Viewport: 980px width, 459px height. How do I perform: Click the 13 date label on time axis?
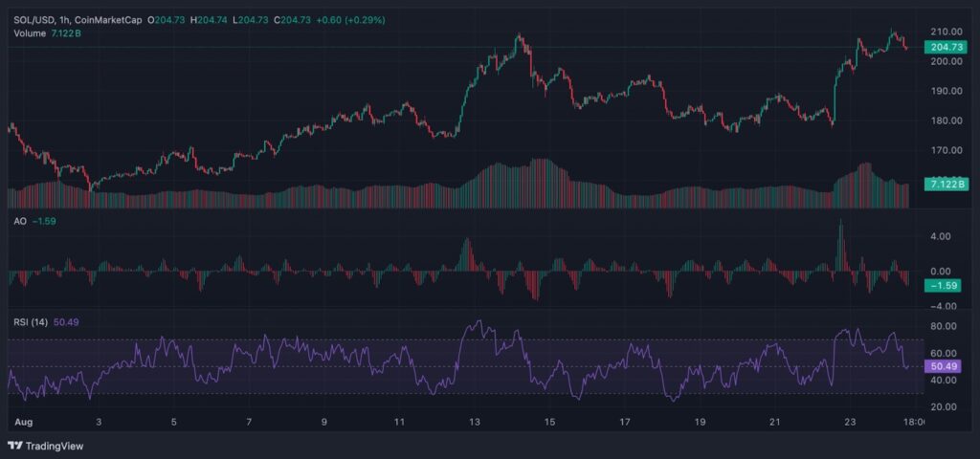(475, 422)
